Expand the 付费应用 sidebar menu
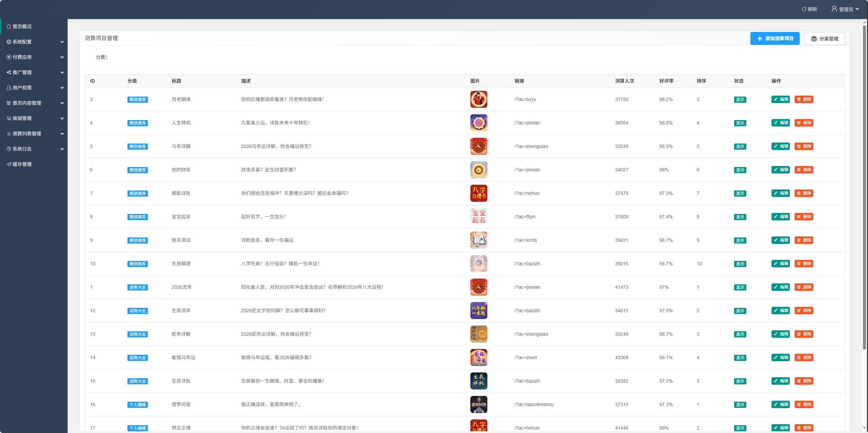 point(34,57)
